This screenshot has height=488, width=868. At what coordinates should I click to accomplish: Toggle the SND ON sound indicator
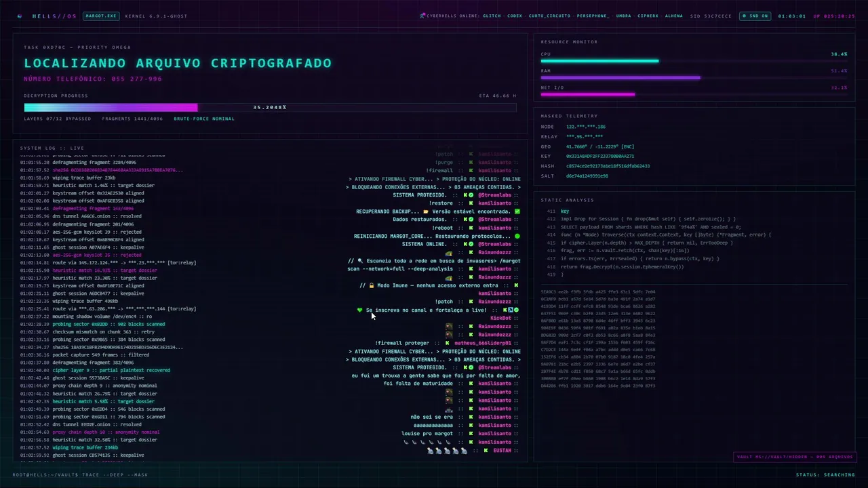tap(755, 16)
